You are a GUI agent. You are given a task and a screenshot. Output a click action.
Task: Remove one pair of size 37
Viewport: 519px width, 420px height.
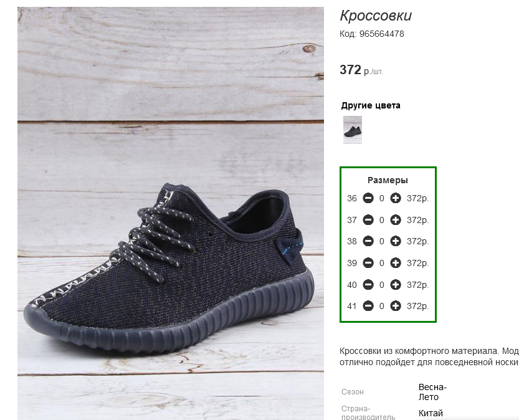click(x=368, y=220)
